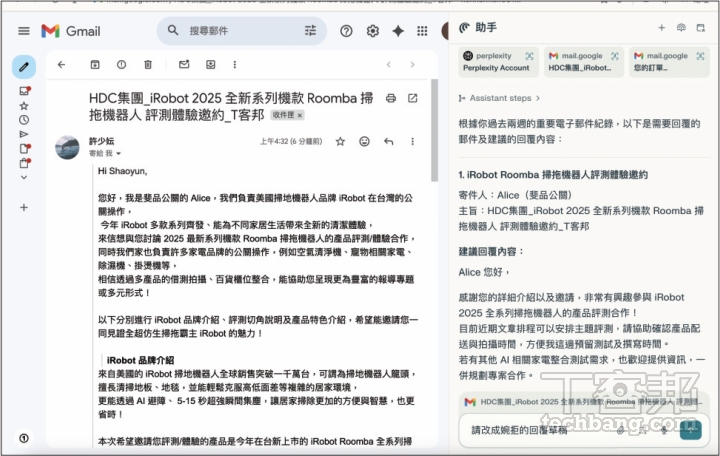Expand Assistant steps
720x456 pixels.
pyautogui.click(x=500, y=98)
